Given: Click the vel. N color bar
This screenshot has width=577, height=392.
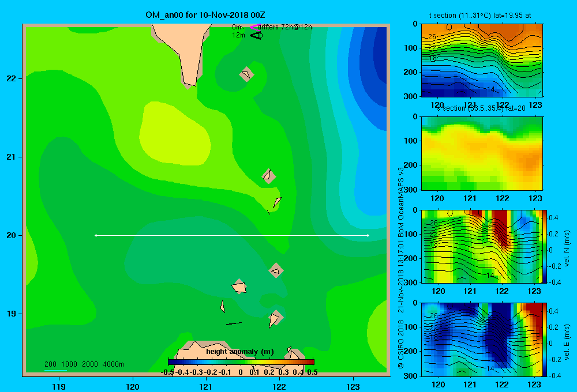Looking at the screenshot, I should pos(545,246).
